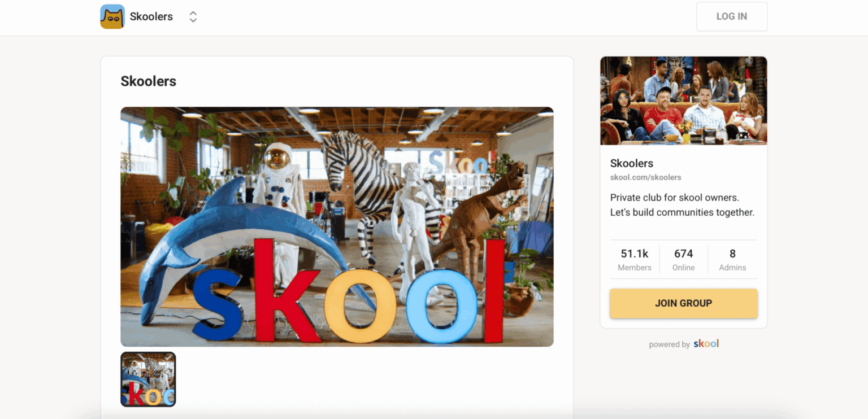This screenshot has height=419, width=868.
Task: Click the 'powered by' text label
Action: point(669,344)
